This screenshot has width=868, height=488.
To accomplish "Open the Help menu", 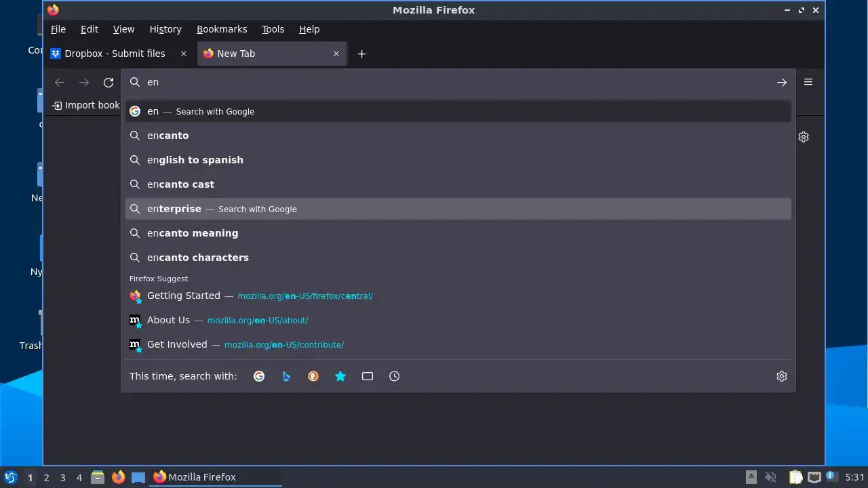I will [309, 29].
